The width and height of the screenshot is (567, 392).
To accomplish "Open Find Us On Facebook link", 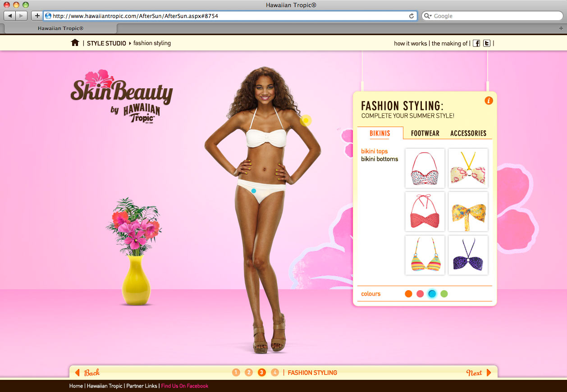I will click(185, 386).
